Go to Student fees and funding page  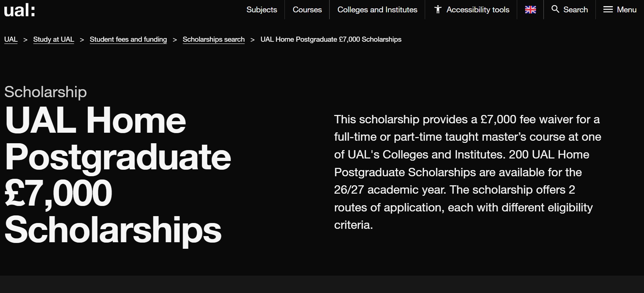click(x=128, y=39)
